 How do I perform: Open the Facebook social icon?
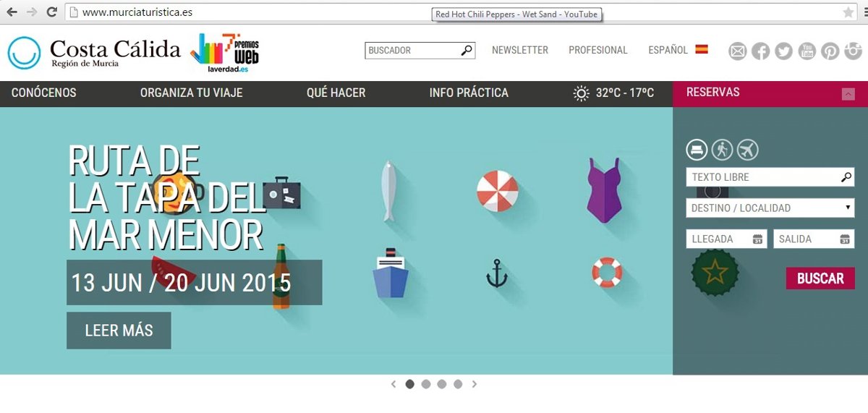[760, 51]
